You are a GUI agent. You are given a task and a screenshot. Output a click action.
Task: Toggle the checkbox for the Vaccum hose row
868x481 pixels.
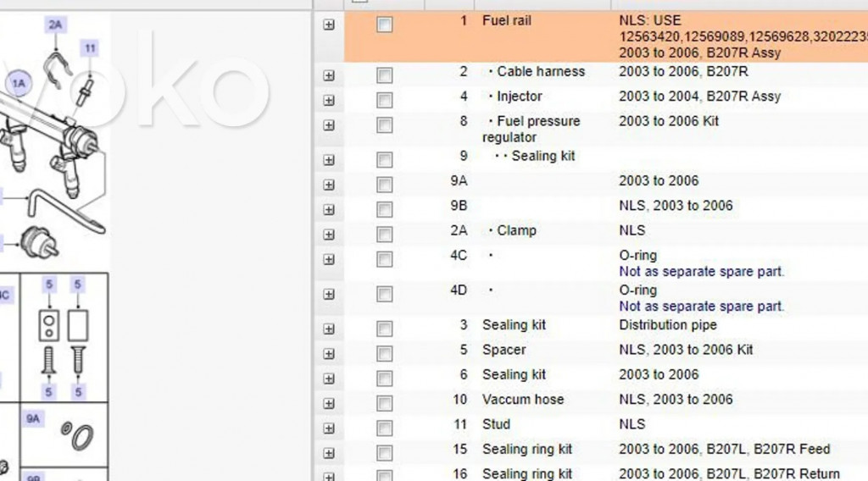coord(385,403)
